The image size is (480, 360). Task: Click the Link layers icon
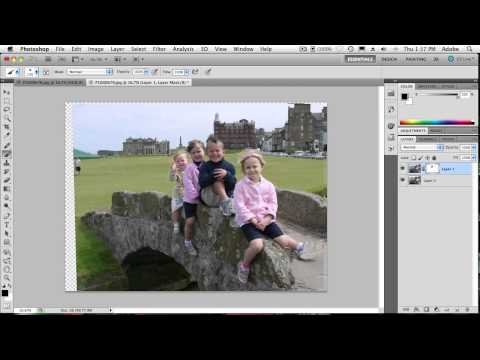405,309
